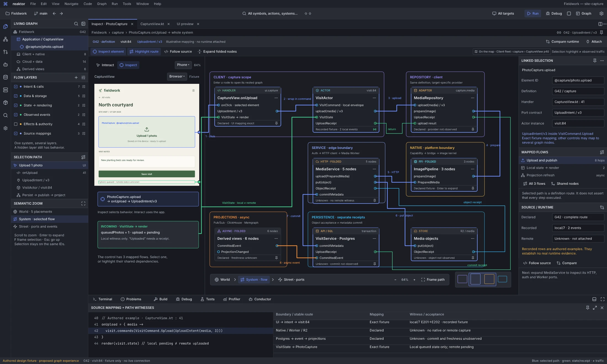Toggle bottom panel layout icon

(594, 299)
